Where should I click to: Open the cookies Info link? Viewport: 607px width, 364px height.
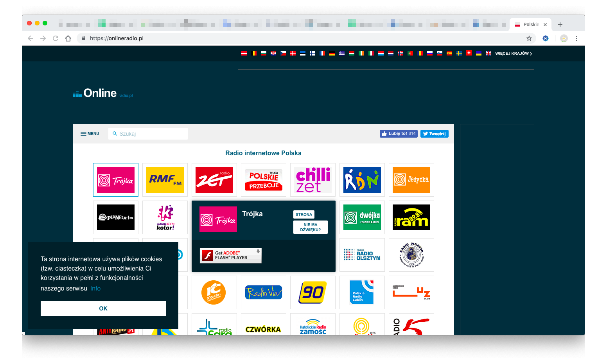(x=95, y=288)
